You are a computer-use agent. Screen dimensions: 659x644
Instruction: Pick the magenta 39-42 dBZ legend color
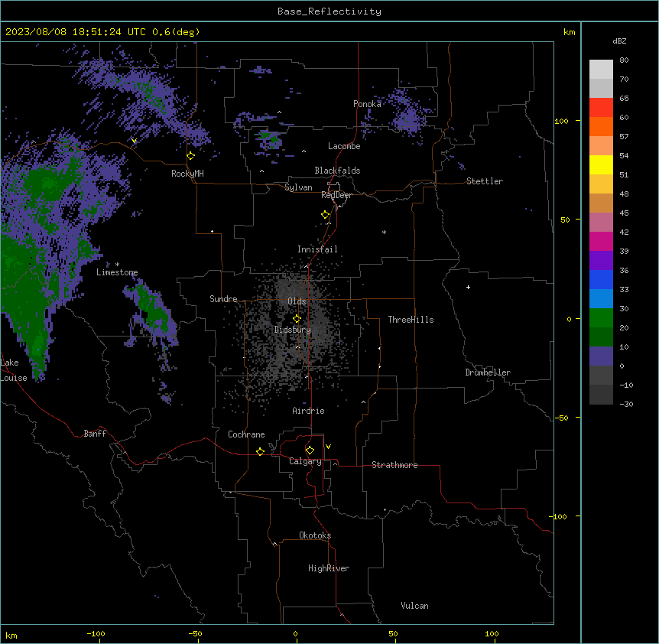click(x=601, y=241)
